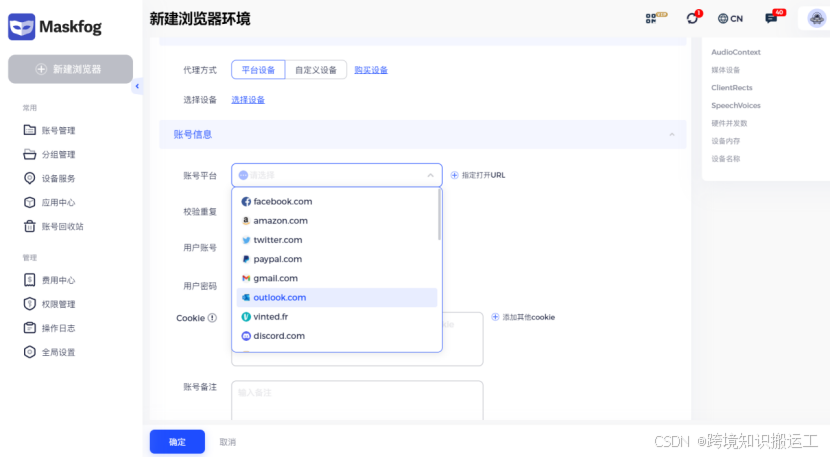The height and width of the screenshot is (457, 830).
Task: Click the 新建浏览器 button in sidebar
Action: 70,69
